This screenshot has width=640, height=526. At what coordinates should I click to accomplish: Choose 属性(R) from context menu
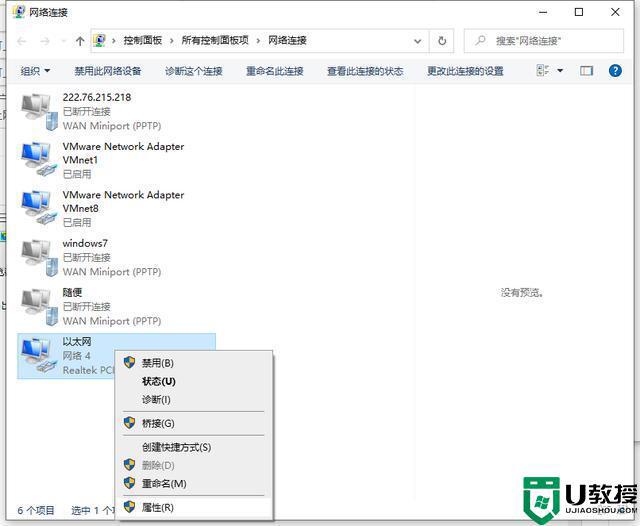[194, 507]
